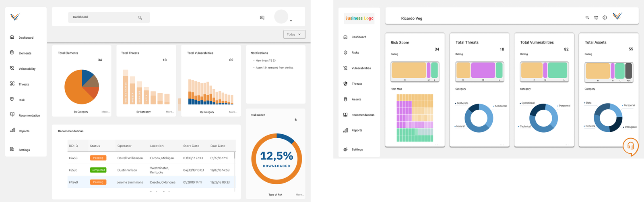The image size is (644, 202).
Task: Click More link on left Total Vulnerabilities card
Action: click(233, 112)
